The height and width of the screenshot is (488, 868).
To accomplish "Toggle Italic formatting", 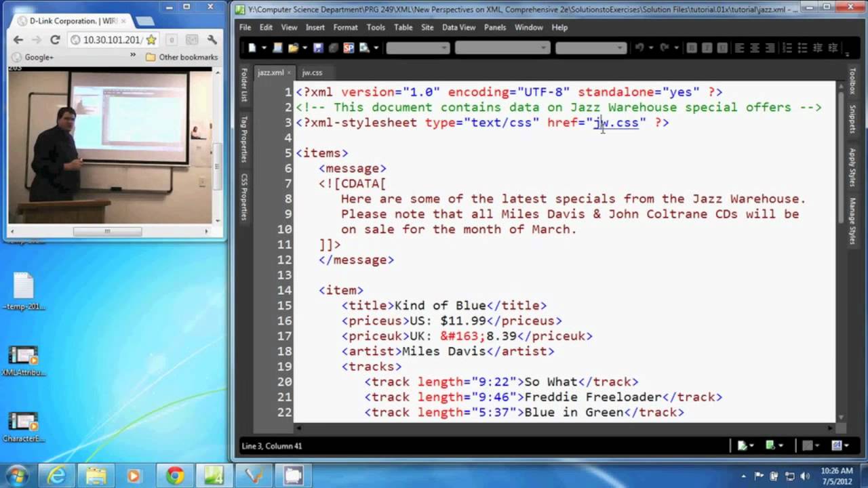I will pyautogui.click(x=707, y=47).
